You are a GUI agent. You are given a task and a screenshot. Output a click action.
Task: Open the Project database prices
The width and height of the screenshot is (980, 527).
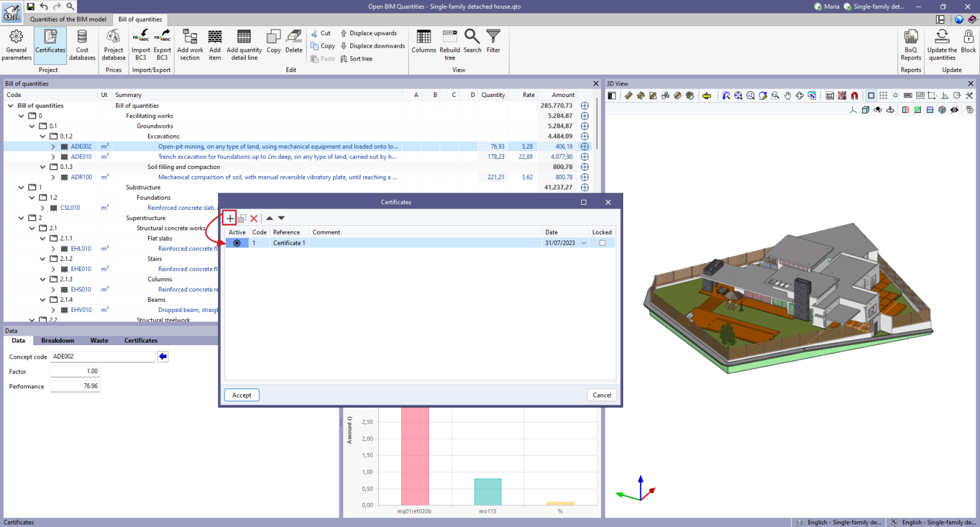(x=114, y=45)
